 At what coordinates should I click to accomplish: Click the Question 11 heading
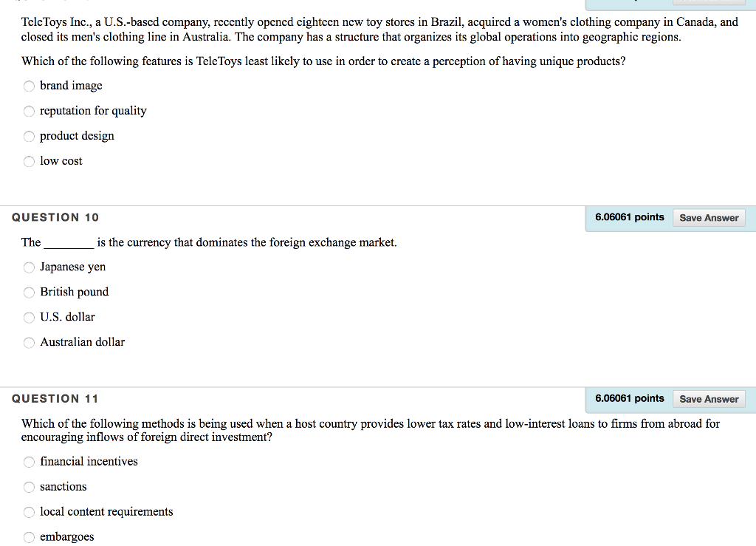pyautogui.click(x=55, y=399)
